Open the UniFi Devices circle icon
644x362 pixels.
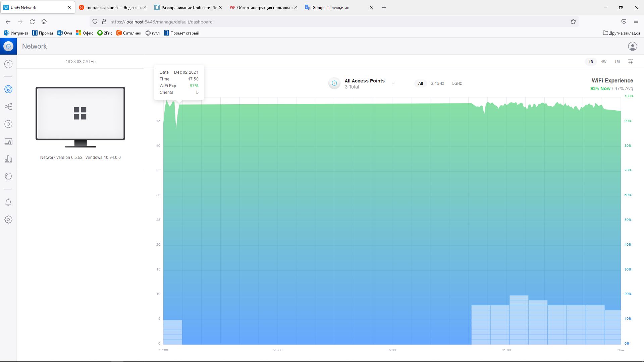[8, 124]
